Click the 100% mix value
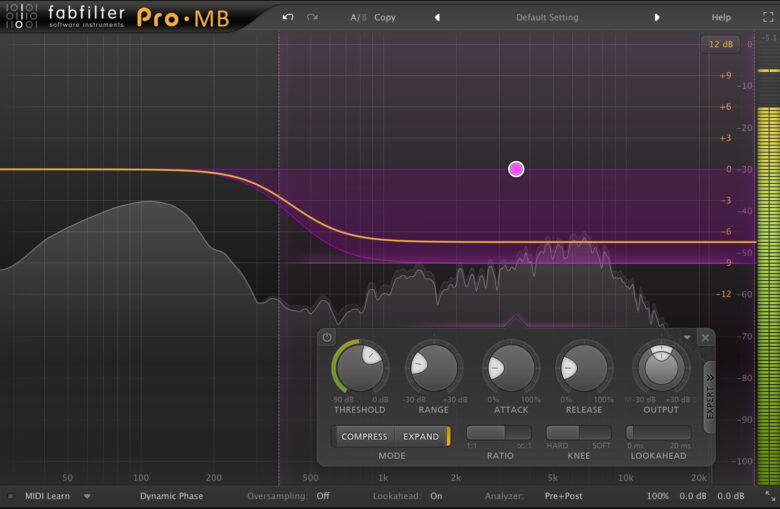The image size is (780, 509). click(x=658, y=496)
